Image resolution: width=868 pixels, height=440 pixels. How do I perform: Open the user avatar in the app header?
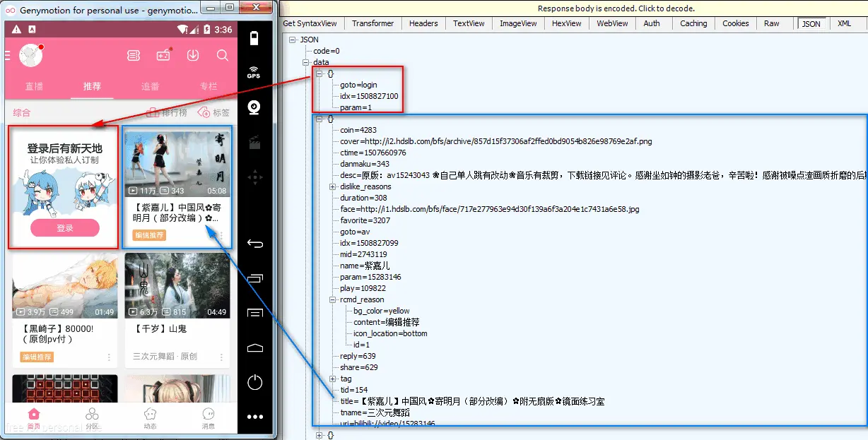tap(31, 55)
